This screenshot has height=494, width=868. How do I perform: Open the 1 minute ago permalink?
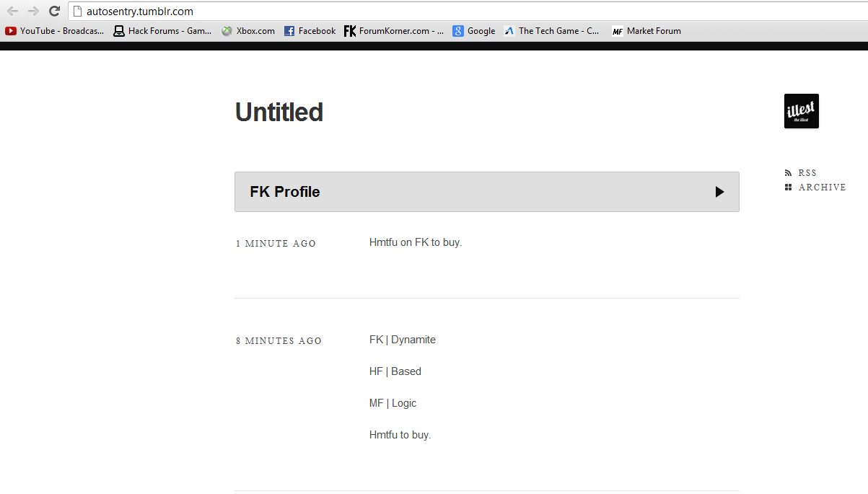tap(276, 244)
